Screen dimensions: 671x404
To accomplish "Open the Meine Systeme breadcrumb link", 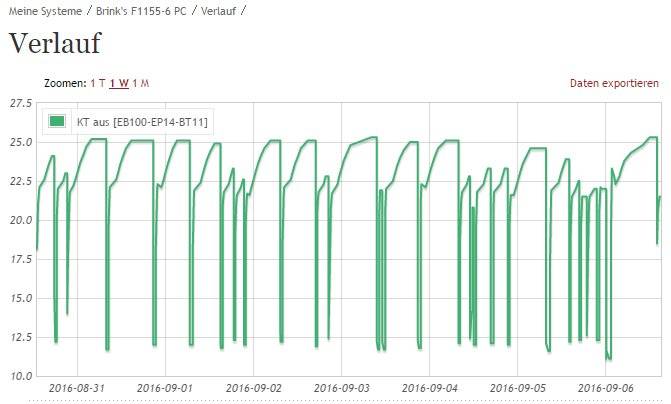I will (45, 12).
